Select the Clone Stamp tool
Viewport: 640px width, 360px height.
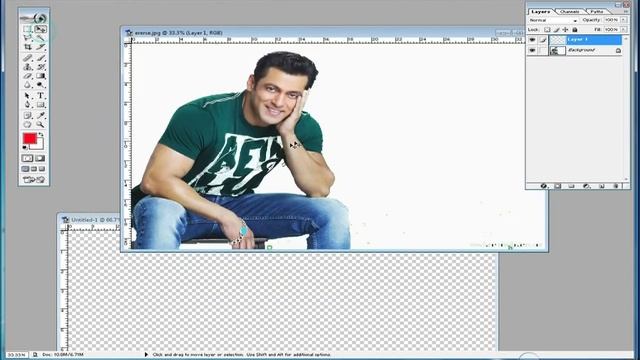pos(27,67)
